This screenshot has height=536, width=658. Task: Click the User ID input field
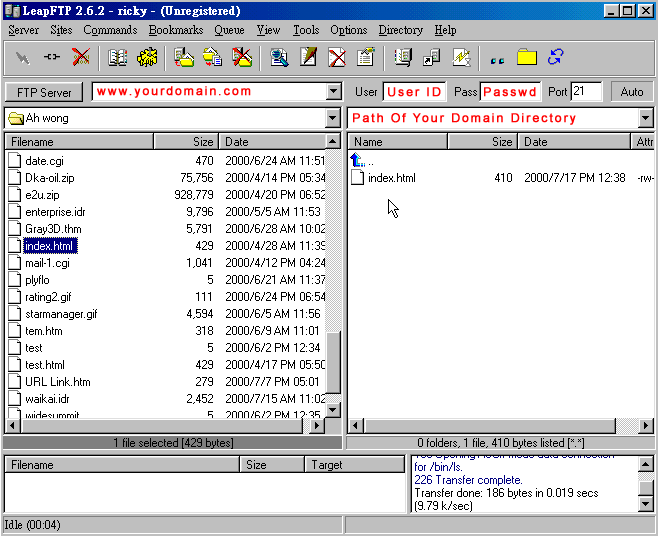[414, 92]
